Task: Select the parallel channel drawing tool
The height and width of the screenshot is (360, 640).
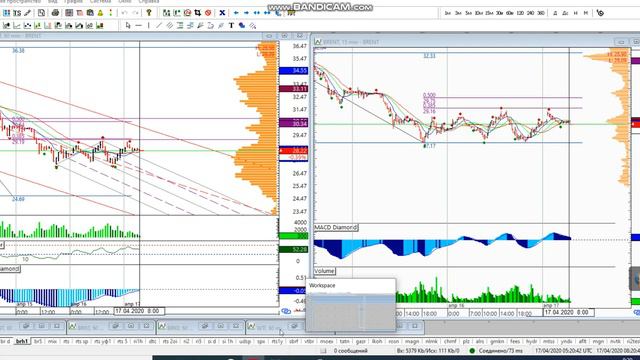Action: tap(169, 26)
